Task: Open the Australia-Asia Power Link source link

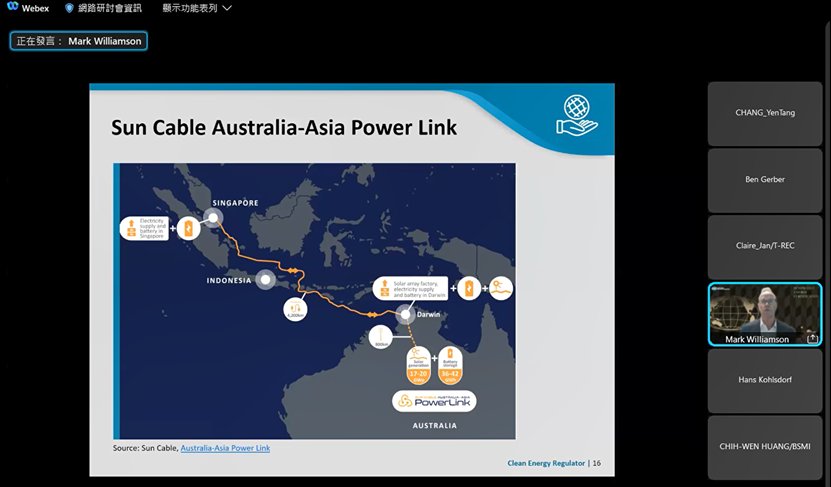Action: click(225, 448)
